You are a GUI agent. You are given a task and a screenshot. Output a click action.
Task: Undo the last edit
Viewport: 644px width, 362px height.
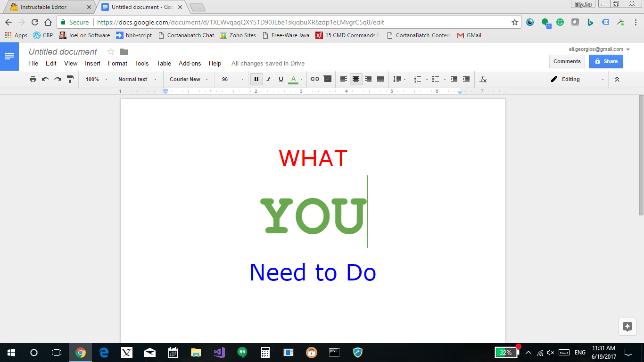(45, 79)
